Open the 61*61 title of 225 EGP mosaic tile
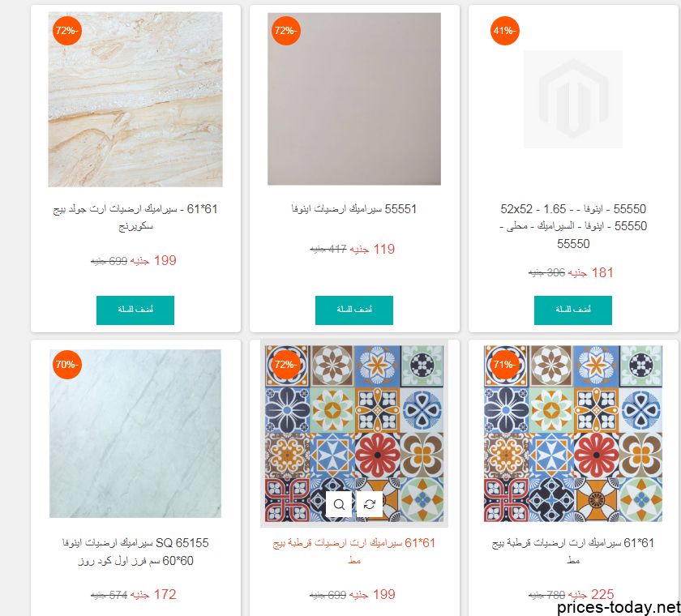The image size is (681, 616). pos(573,551)
